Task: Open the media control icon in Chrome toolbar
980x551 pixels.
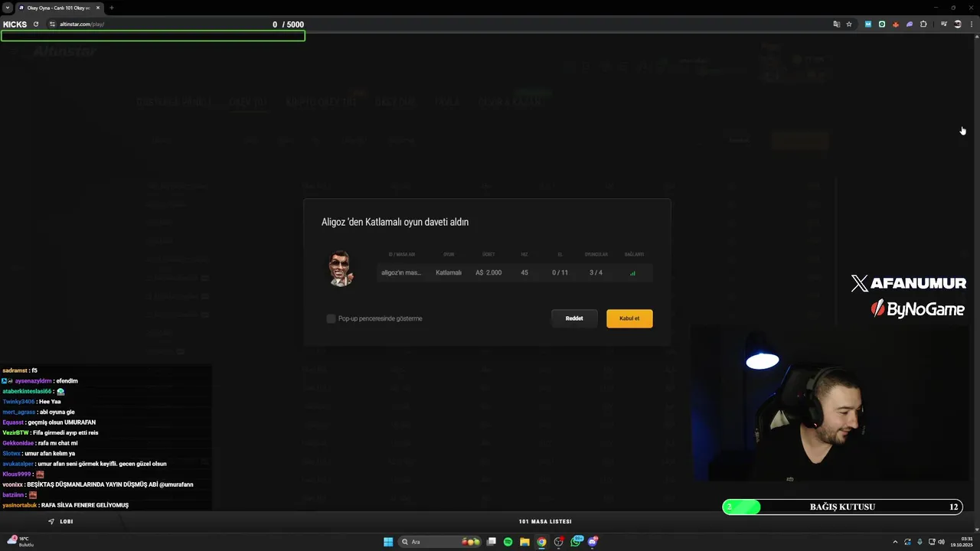Action: point(944,24)
